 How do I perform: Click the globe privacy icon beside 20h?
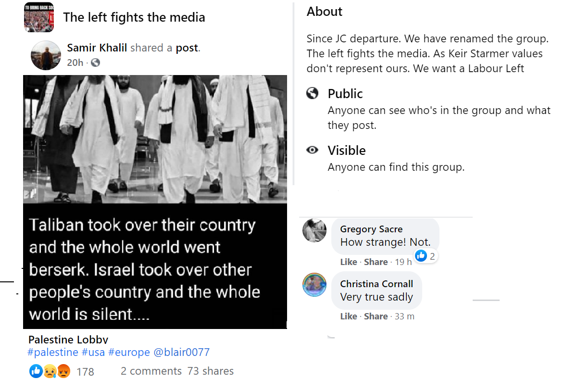(95, 63)
